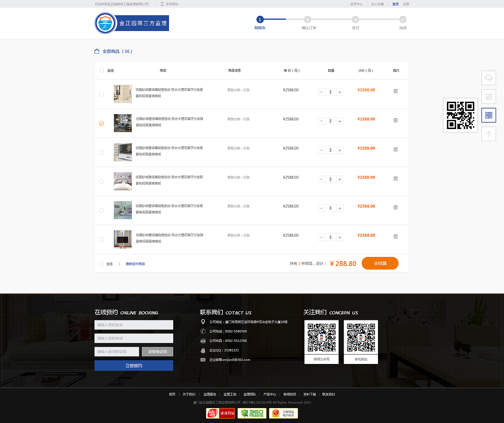Click the mobile phone icon beside 手机网站

pos(162,4)
